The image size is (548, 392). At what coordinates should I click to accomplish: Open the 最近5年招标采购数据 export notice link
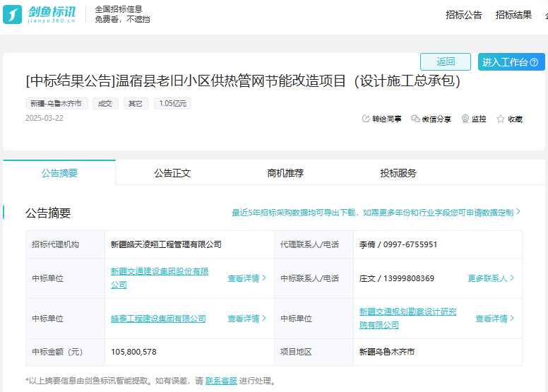point(376,213)
